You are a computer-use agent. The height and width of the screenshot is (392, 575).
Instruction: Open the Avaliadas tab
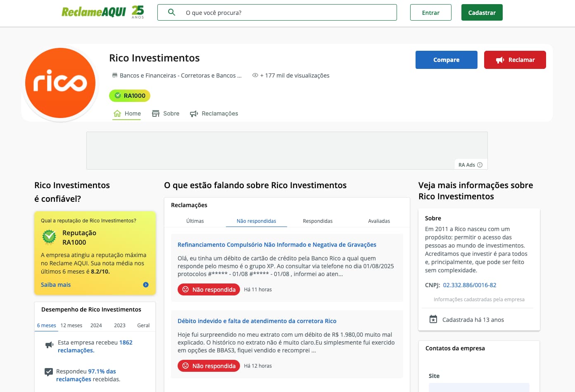coord(379,221)
